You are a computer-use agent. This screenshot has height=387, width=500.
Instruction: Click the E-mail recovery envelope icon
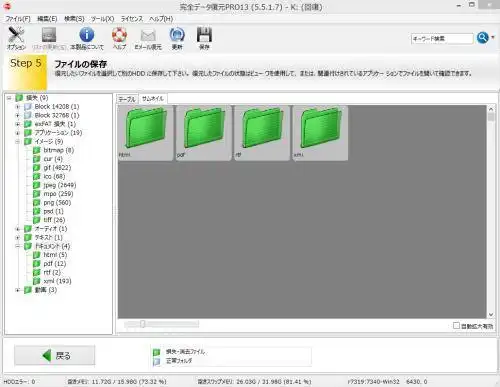[x=148, y=35]
